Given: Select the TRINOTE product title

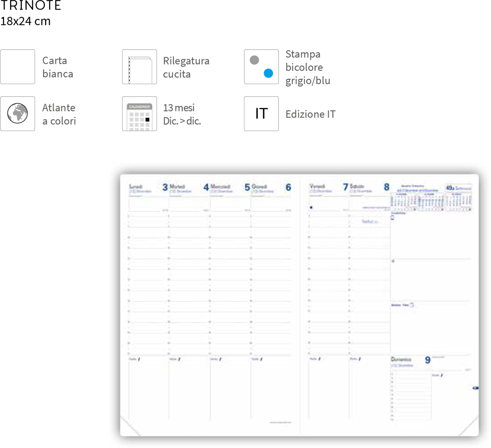Looking at the screenshot, I should (x=31, y=6).
